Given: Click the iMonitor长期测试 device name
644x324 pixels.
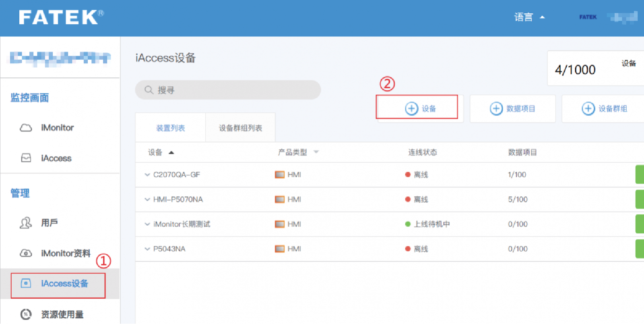Looking at the screenshot, I should [182, 224].
